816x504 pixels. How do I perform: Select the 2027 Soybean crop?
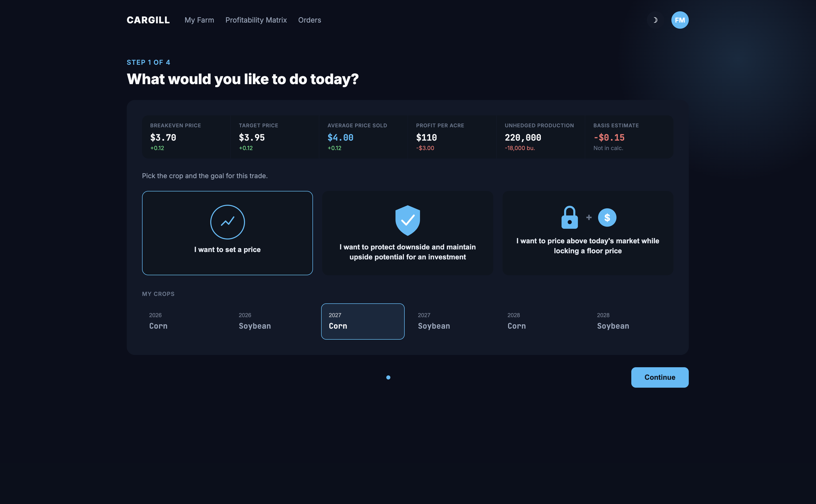click(452, 321)
